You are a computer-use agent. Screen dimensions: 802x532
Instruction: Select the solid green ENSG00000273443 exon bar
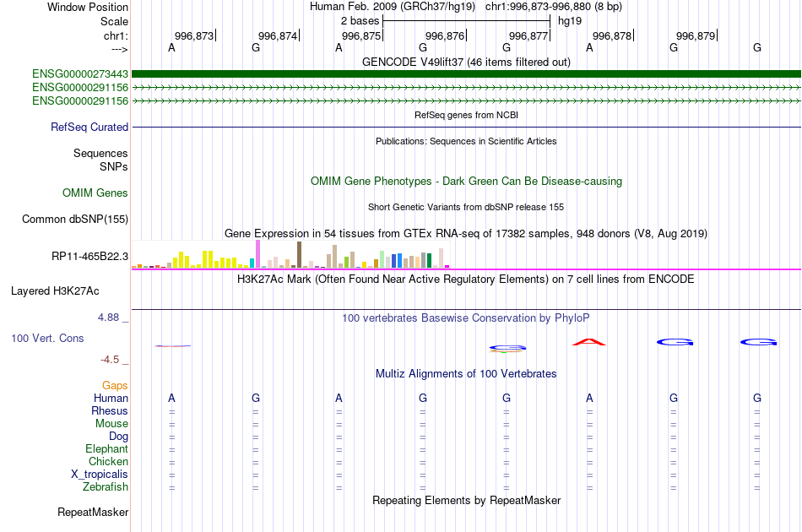point(467,74)
